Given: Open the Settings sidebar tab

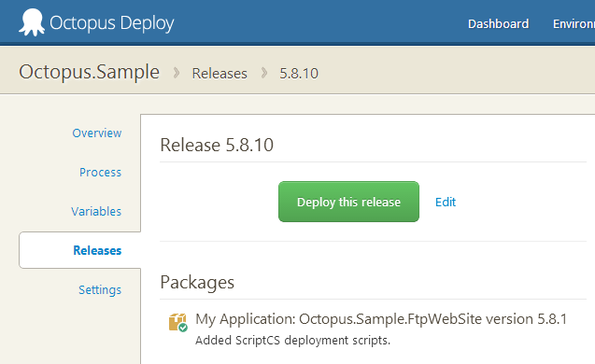Looking at the screenshot, I should coord(100,289).
